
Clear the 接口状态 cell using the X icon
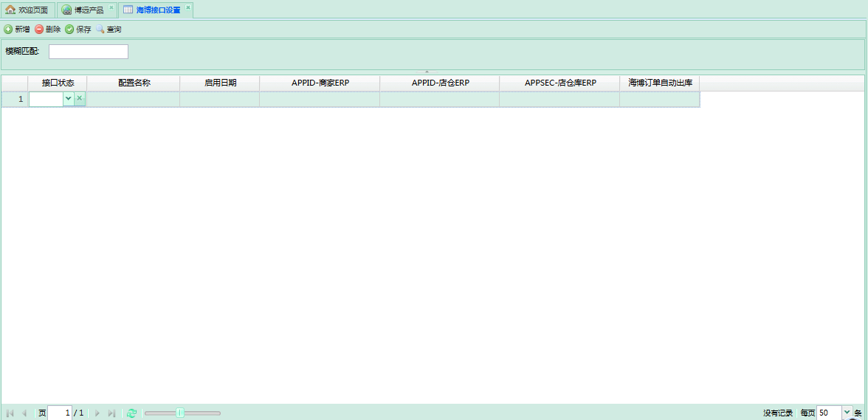(x=80, y=98)
